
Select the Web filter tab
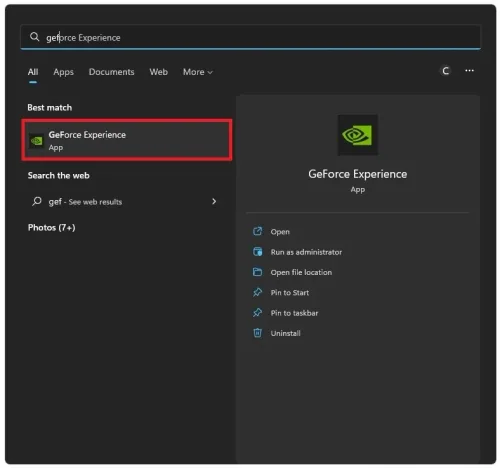click(x=158, y=72)
